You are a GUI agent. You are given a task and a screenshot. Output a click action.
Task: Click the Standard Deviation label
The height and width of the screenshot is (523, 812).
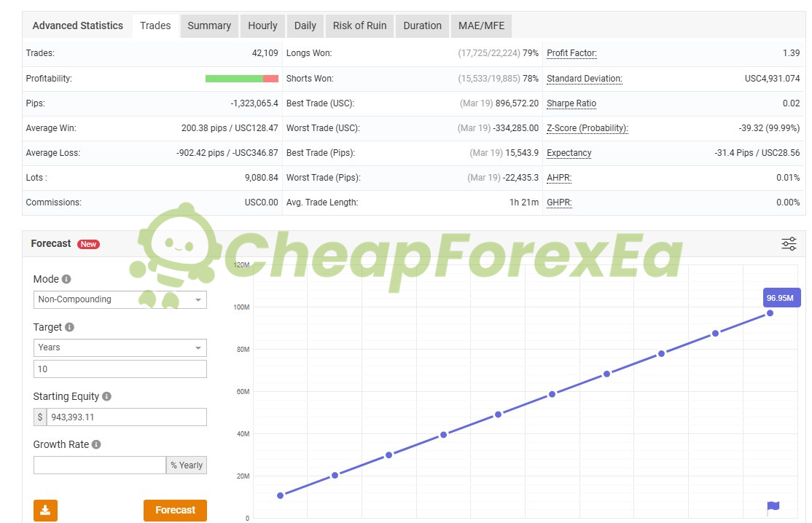(x=585, y=79)
